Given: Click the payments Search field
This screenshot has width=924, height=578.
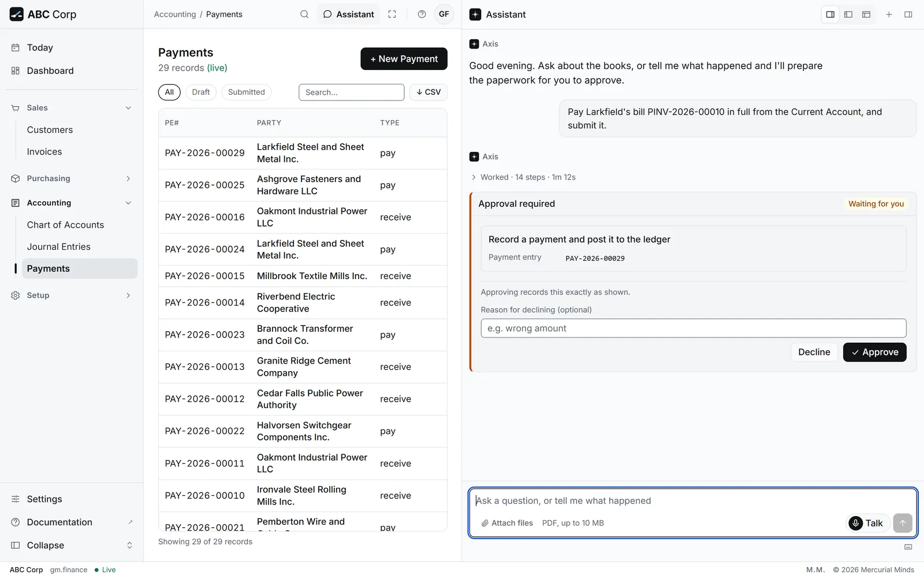Looking at the screenshot, I should click(351, 92).
